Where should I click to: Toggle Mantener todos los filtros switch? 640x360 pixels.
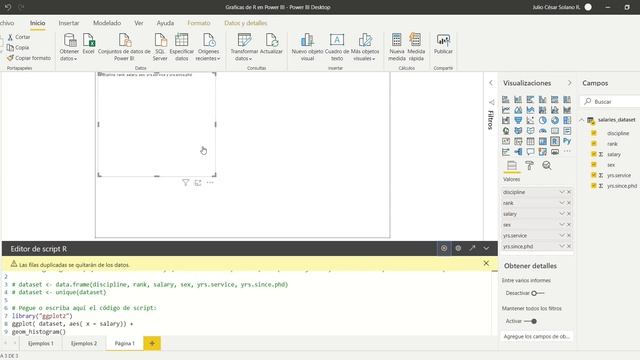(x=531, y=321)
